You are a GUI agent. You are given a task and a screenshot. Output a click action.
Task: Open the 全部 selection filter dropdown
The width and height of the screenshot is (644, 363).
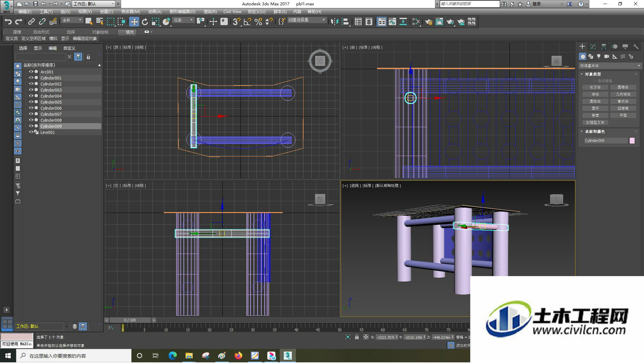[72, 20]
